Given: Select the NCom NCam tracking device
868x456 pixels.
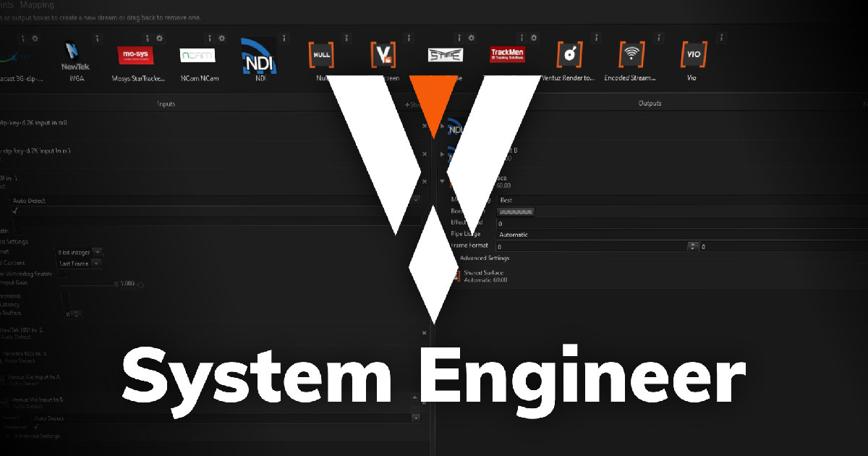Looking at the screenshot, I should click(197, 54).
